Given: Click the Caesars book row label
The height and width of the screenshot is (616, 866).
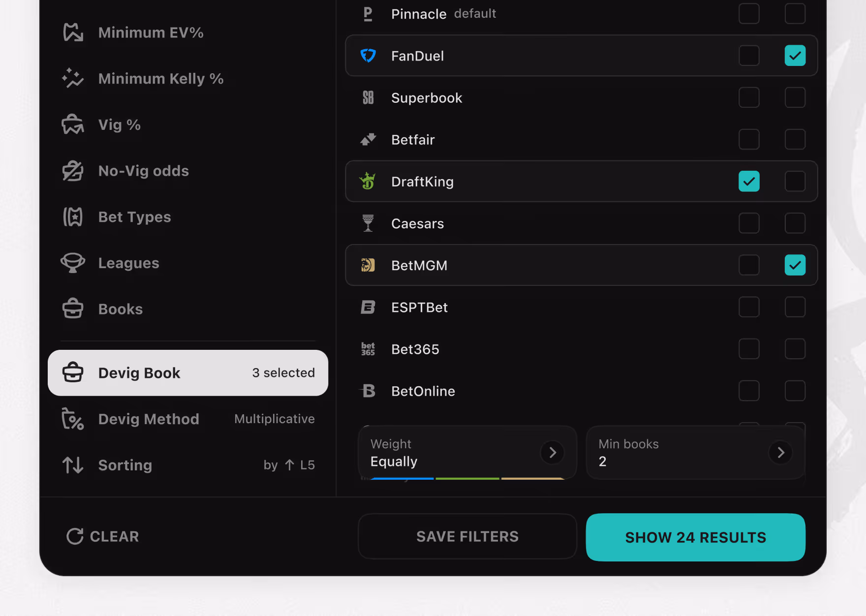Looking at the screenshot, I should (417, 223).
